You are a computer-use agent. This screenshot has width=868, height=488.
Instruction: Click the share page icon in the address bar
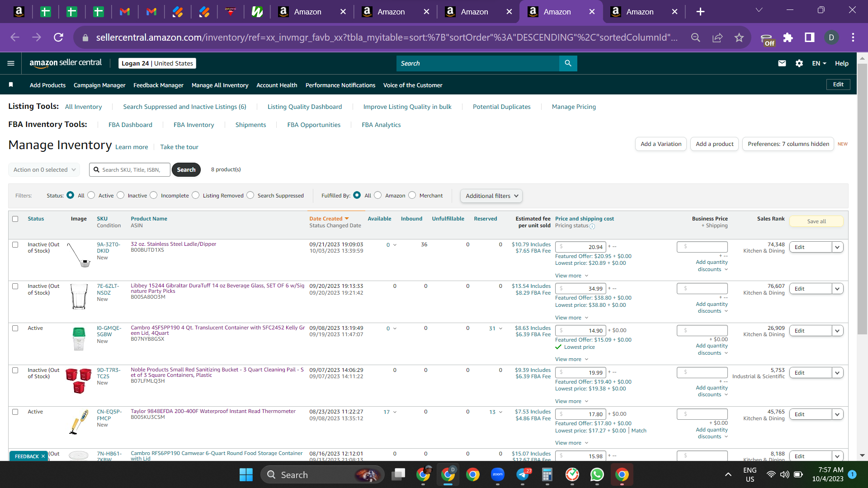click(x=717, y=38)
